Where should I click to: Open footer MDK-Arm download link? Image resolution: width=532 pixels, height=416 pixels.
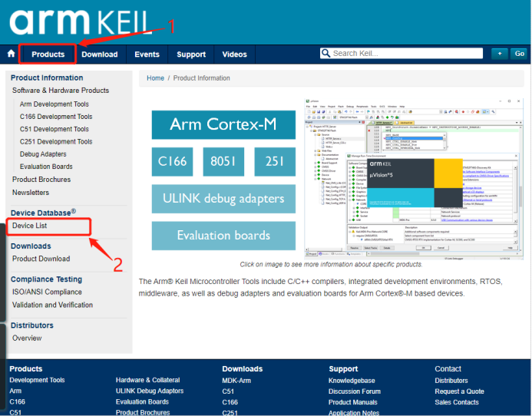[236, 381]
